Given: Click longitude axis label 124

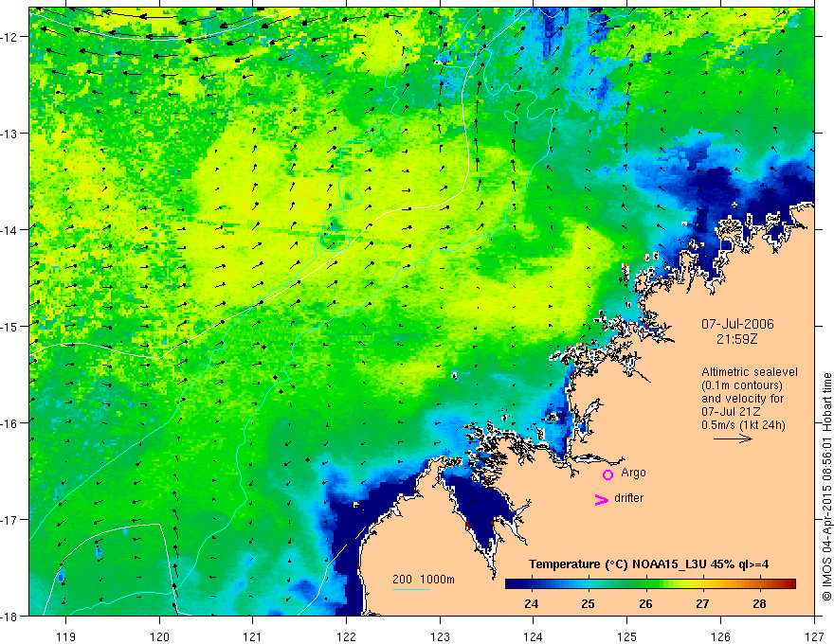Looking at the screenshot, I should coord(534,636).
